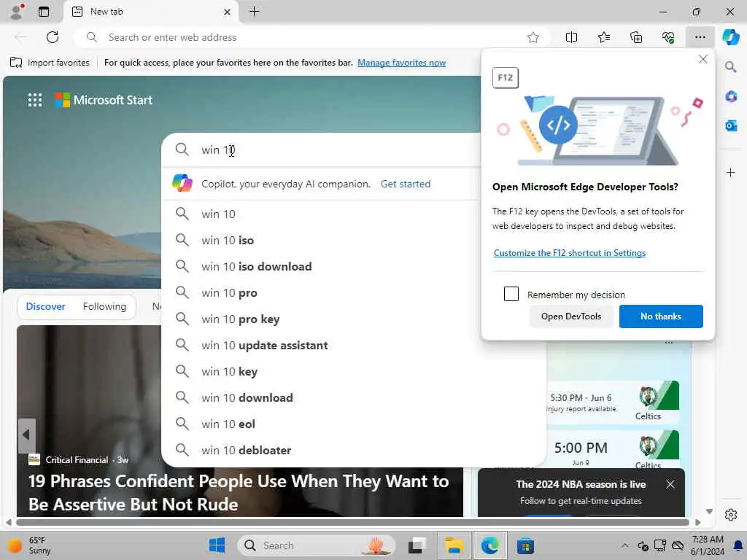Click the New tab title
Image resolution: width=747 pixels, height=560 pixels.
pyautogui.click(x=107, y=12)
